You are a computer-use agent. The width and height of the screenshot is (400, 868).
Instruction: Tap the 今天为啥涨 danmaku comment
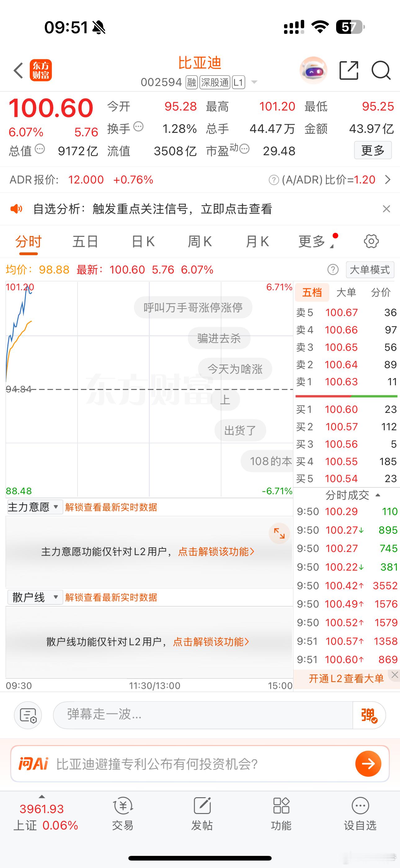235,368
